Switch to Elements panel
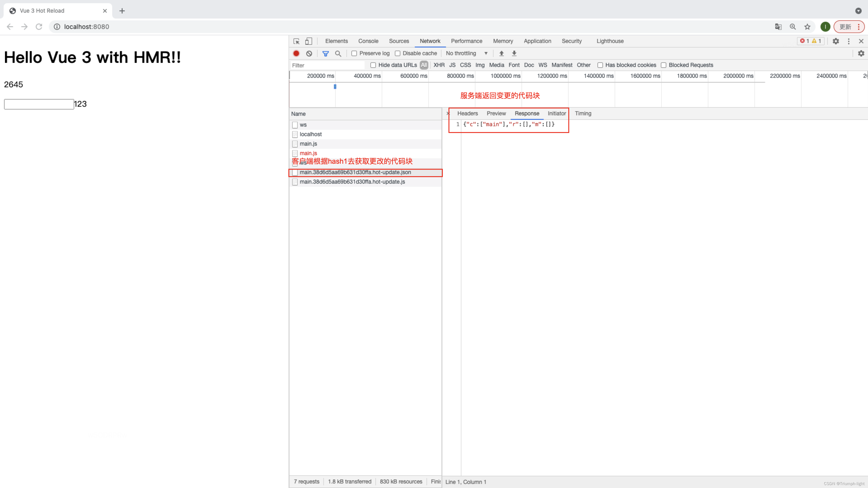The image size is (868, 488). (x=336, y=41)
